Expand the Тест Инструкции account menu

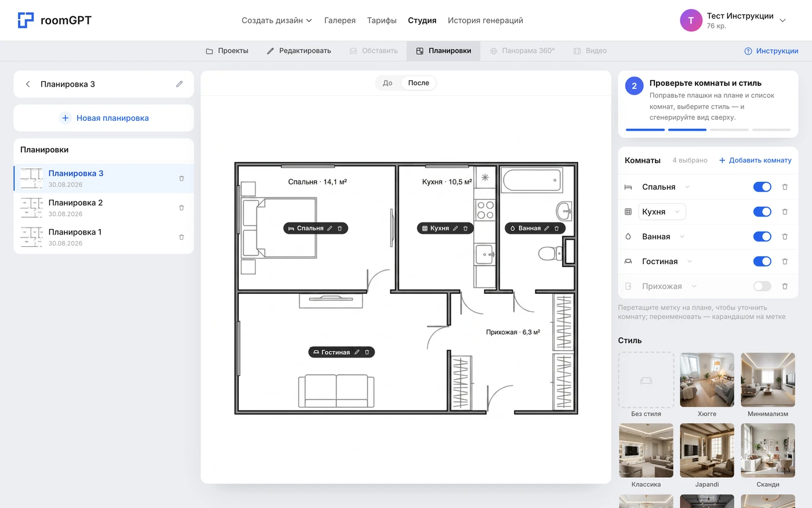coord(733,20)
